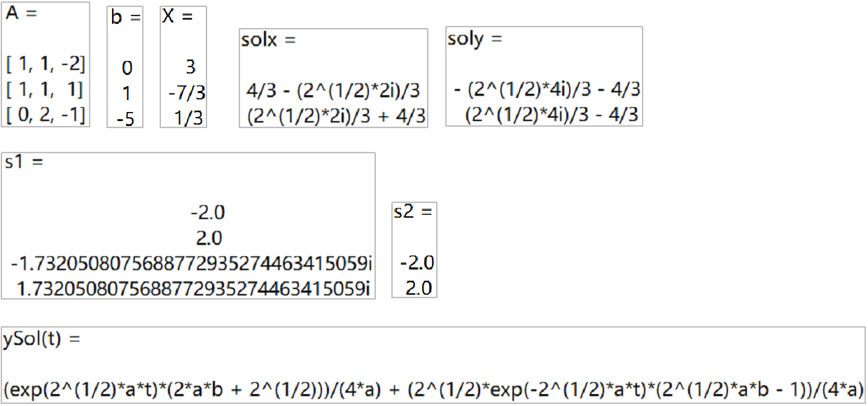Select the 2.0 value in s2
The height and width of the screenshot is (406, 868).
419,288
